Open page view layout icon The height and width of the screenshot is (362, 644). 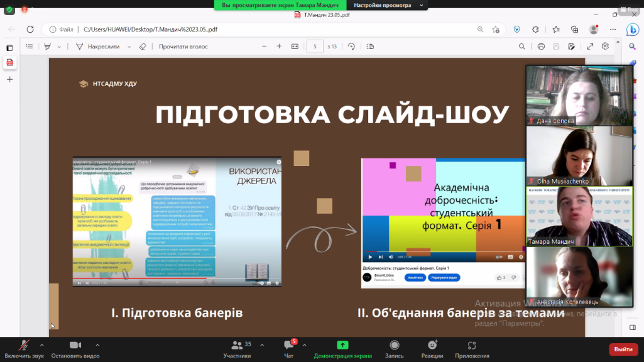pos(370,47)
